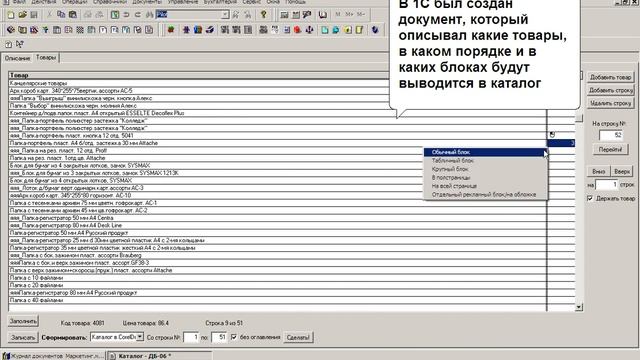Image resolution: width=640 pixels, height=360 pixels.
Task: Select the row 'Папка с 40 файлами'
Action: tap(278, 300)
